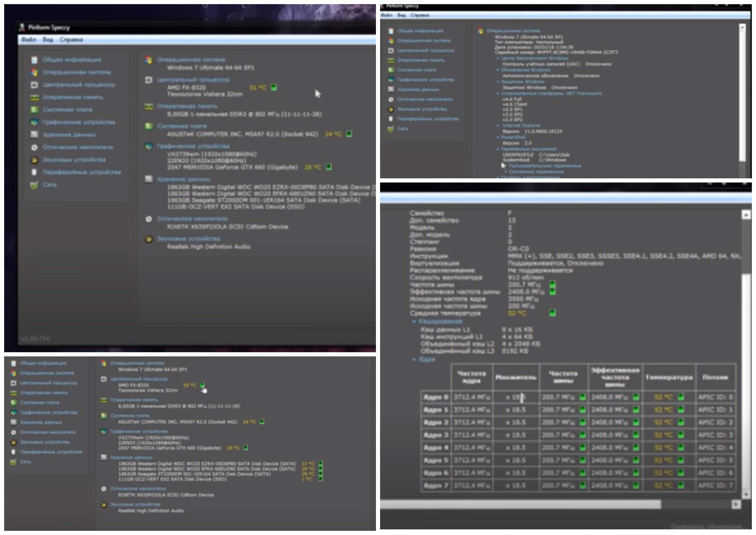Screen dimensions: 756x535
Task: Click Общая информация sidebar icon in top-left window
Action: pos(34,60)
